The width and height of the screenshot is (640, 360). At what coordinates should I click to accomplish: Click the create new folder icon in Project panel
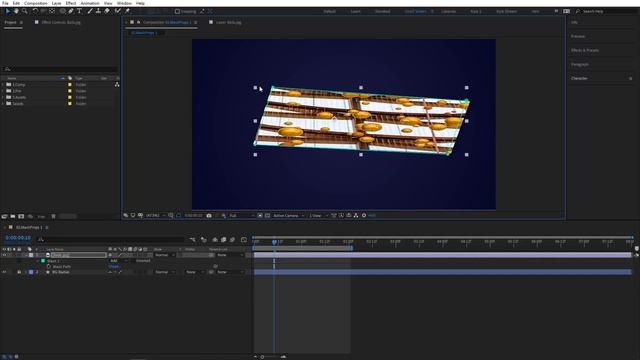tap(13, 216)
